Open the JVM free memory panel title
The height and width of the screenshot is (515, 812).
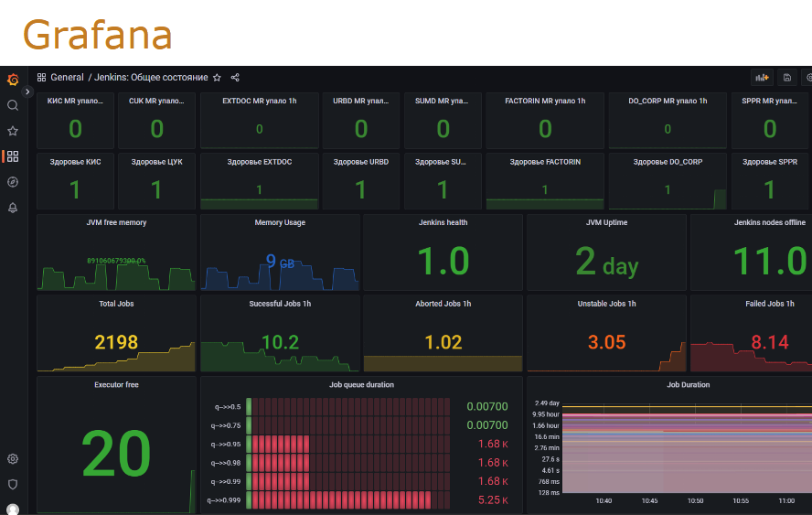click(x=116, y=222)
